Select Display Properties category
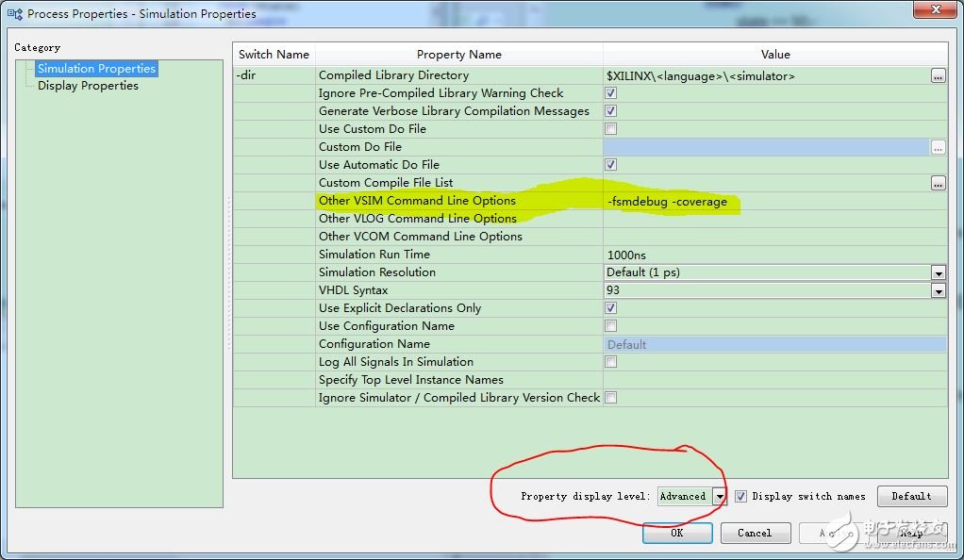Image resolution: width=964 pixels, height=560 pixels. tap(88, 86)
